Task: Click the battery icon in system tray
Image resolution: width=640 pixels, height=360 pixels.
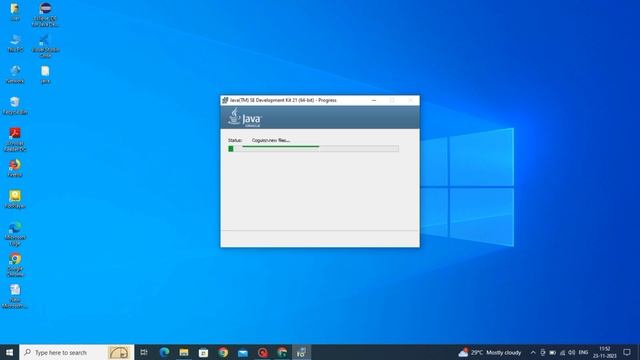Action: (x=552, y=353)
